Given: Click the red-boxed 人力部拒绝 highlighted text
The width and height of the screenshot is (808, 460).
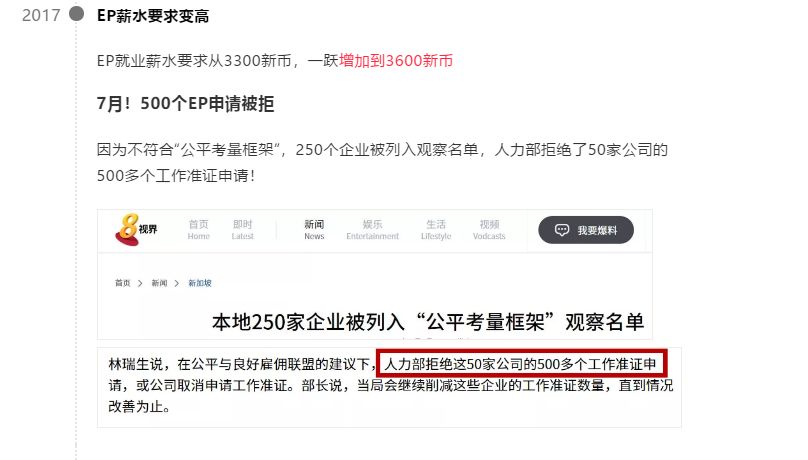Looking at the screenshot, I should 521,364.
